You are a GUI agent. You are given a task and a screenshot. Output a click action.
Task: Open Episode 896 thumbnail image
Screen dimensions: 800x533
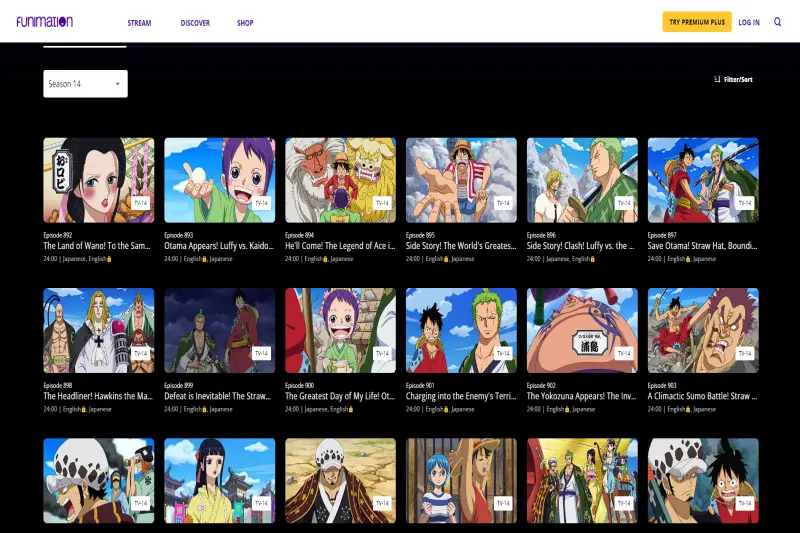(582, 180)
